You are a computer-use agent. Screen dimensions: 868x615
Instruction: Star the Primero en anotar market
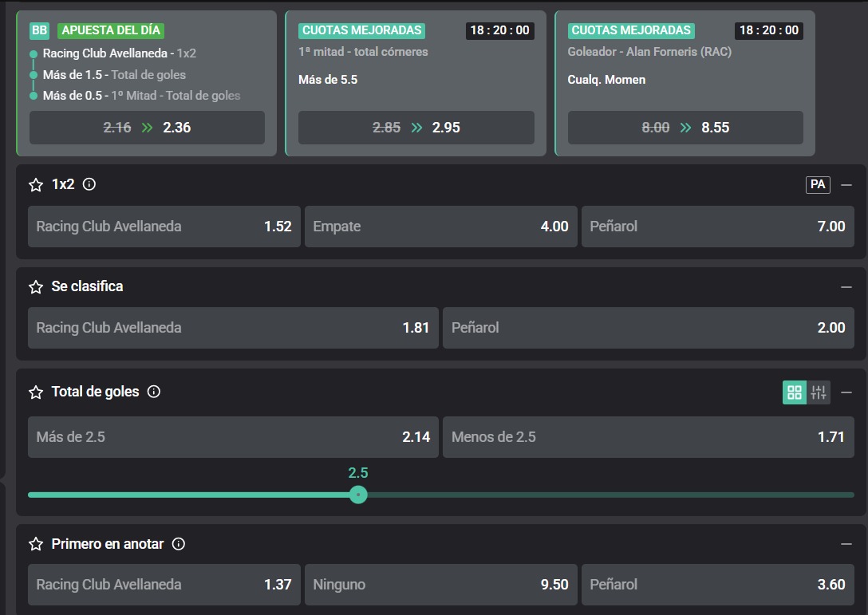[36, 544]
